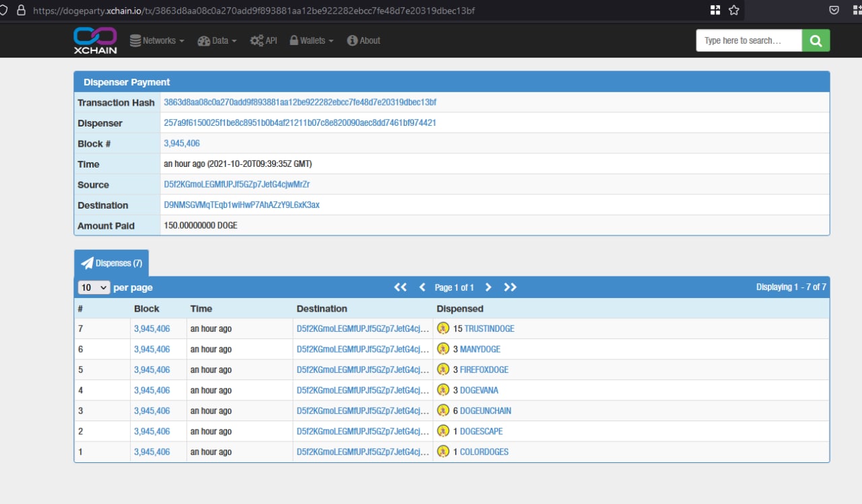Click the Page 1 of 1 indicator

455,287
